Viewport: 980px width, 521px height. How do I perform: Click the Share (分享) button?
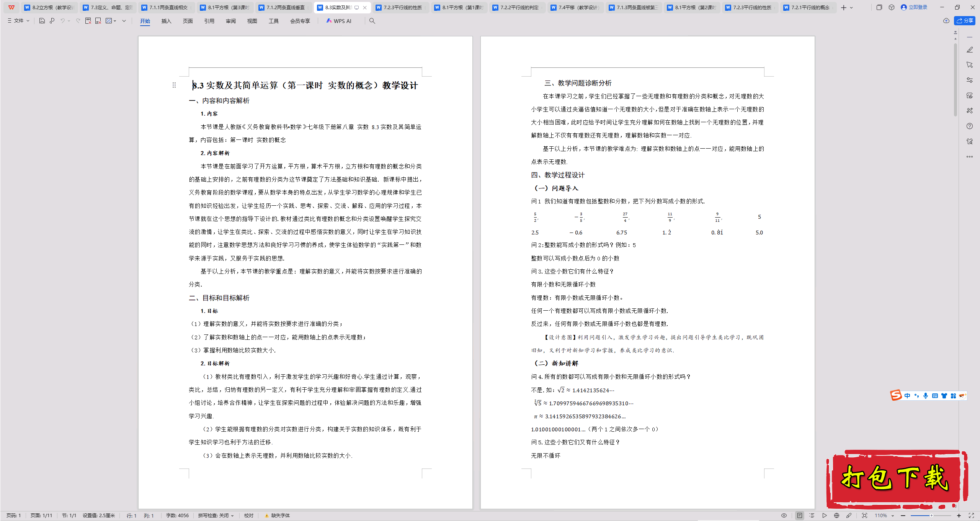pos(965,21)
